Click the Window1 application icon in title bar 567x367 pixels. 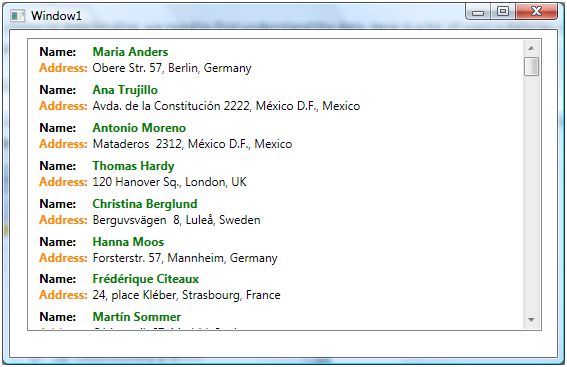[17, 16]
